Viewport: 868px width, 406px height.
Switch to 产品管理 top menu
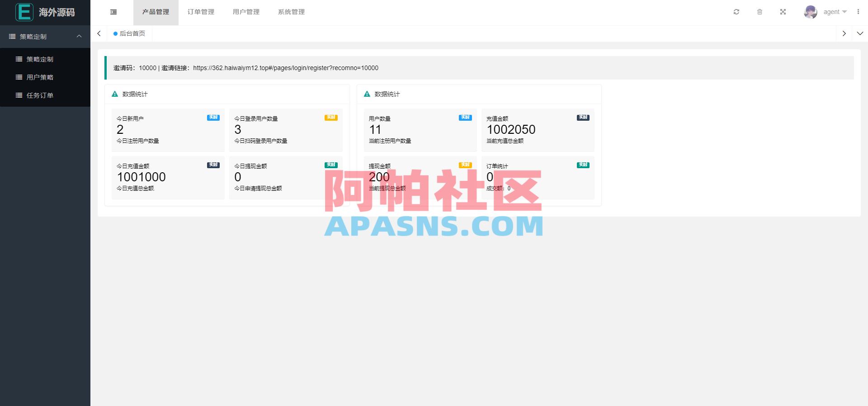point(156,12)
